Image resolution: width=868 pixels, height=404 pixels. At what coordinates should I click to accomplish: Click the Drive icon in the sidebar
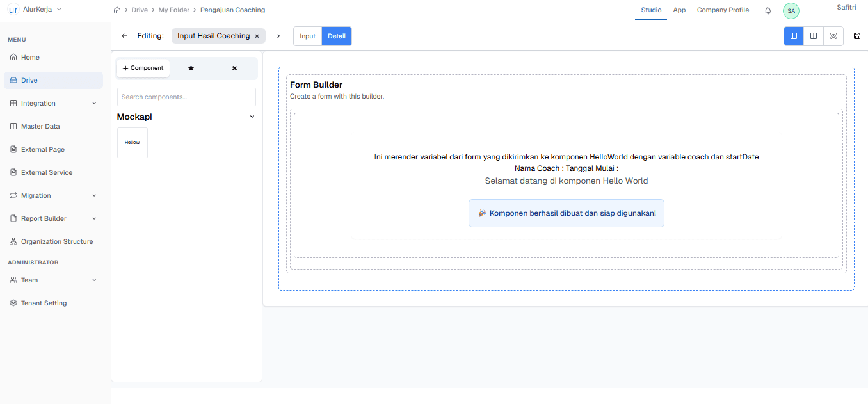coord(13,80)
